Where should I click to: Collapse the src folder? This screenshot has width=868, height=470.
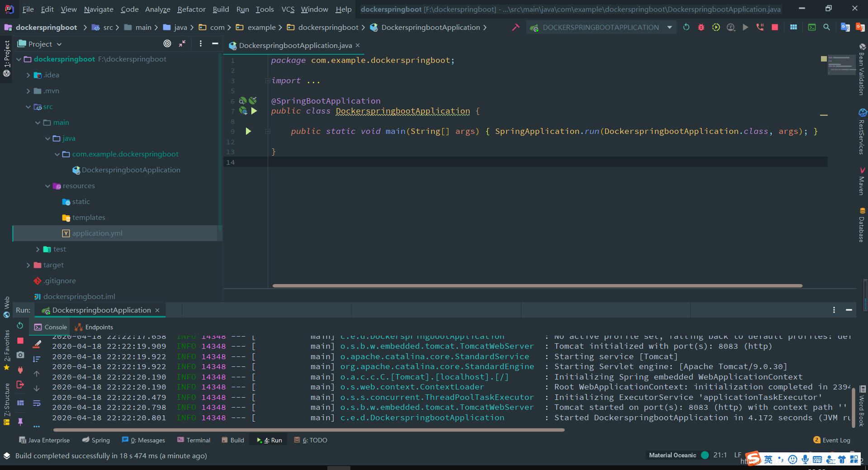click(28, 107)
